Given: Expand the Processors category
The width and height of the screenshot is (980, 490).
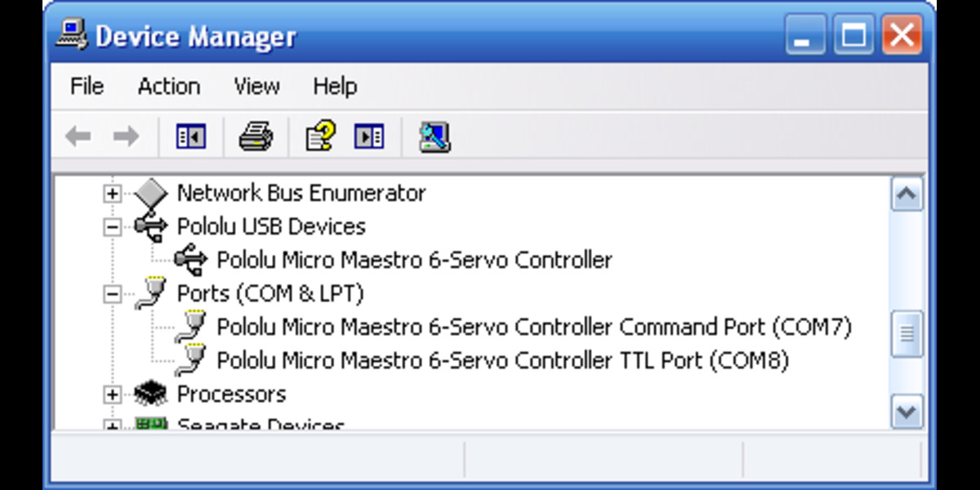Looking at the screenshot, I should pyautogui.click(x=111, y=394).
